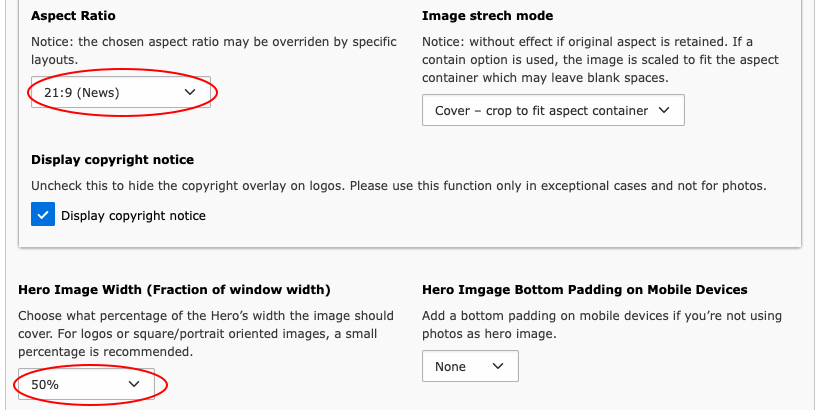Open the Hero Image Width 50% dropdown
This screenshot has height=410, width=821.
80,384
